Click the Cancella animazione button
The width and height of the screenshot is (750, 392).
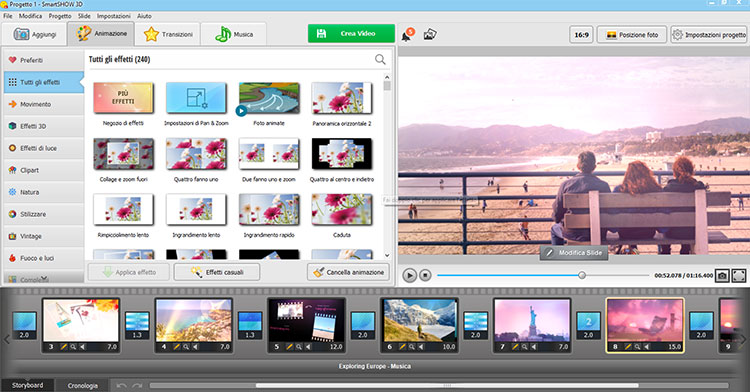(348, 272)
